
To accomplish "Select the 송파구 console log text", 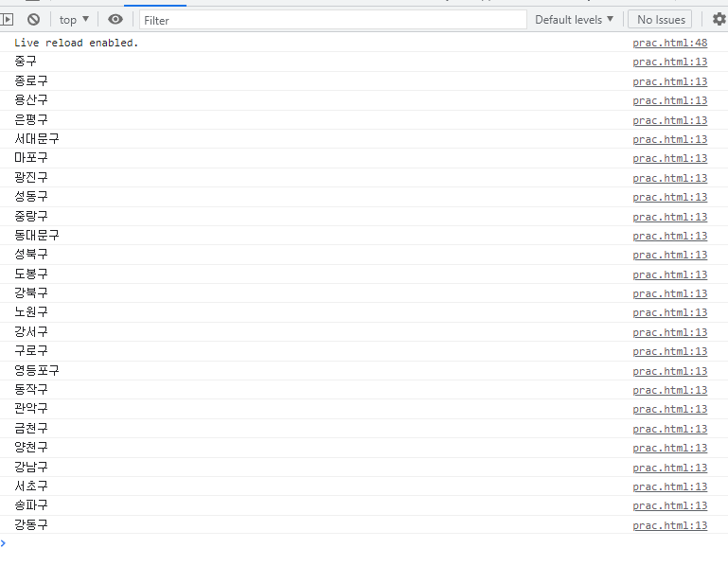I will [30, 504].
